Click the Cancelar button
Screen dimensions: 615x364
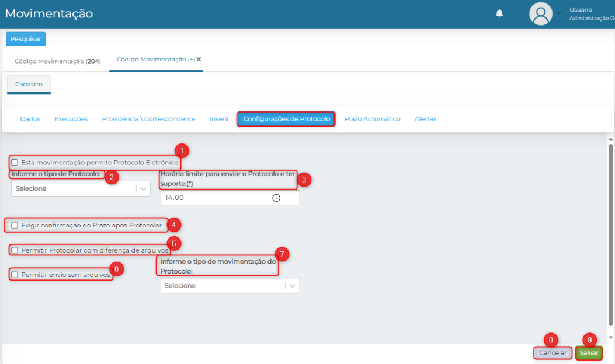553,353
